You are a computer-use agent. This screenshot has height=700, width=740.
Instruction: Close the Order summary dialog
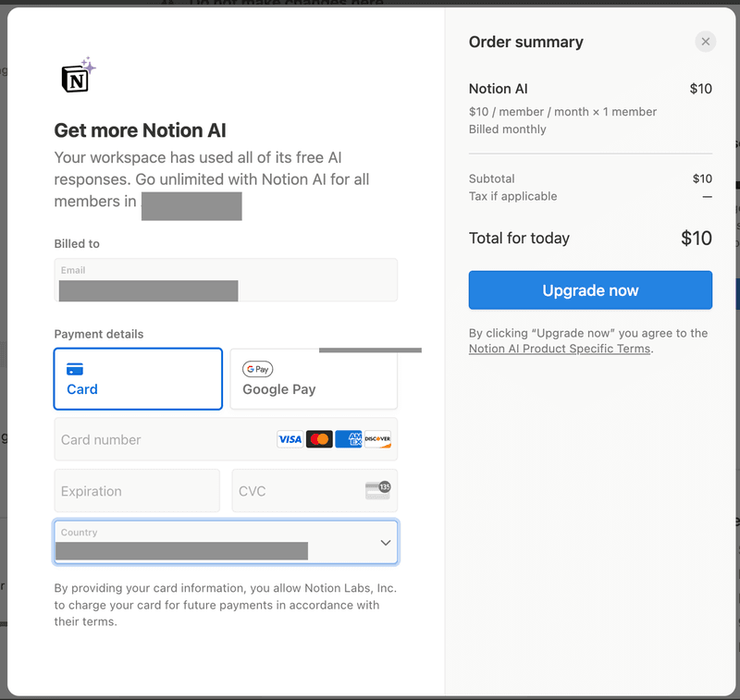(x=706, y=41)
